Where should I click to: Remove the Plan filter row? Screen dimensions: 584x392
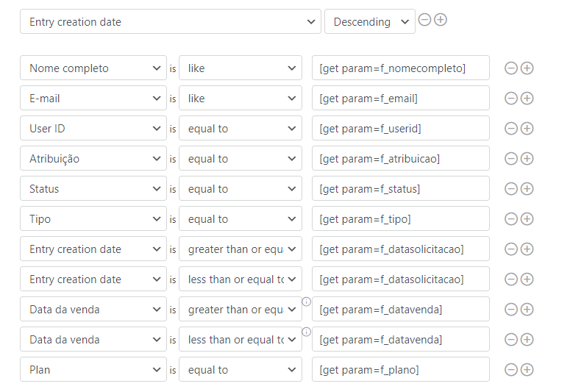coord(510,370)
